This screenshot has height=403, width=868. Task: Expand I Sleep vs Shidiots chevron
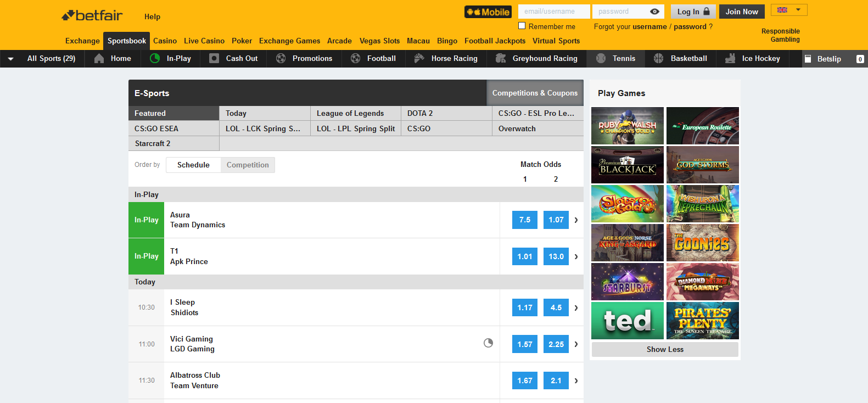(576, 307)
